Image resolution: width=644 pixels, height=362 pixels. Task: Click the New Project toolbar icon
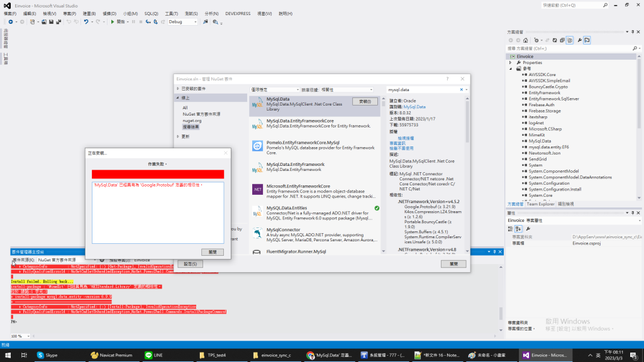(x=33, y=22)
